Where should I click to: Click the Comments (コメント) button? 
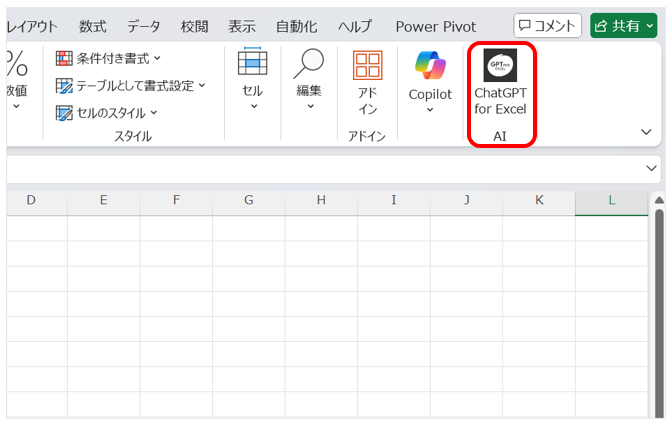(547, 26)
